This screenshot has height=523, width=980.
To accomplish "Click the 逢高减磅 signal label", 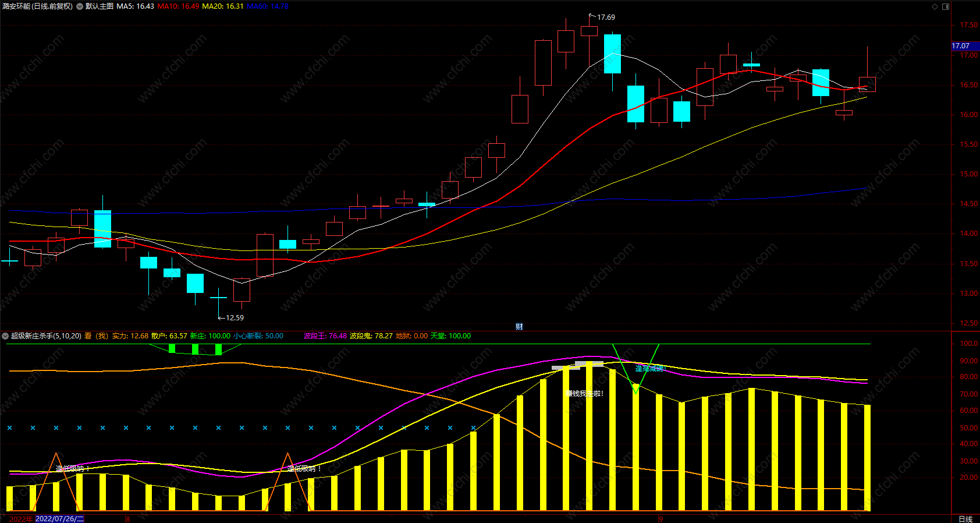I will coord(649,369).
